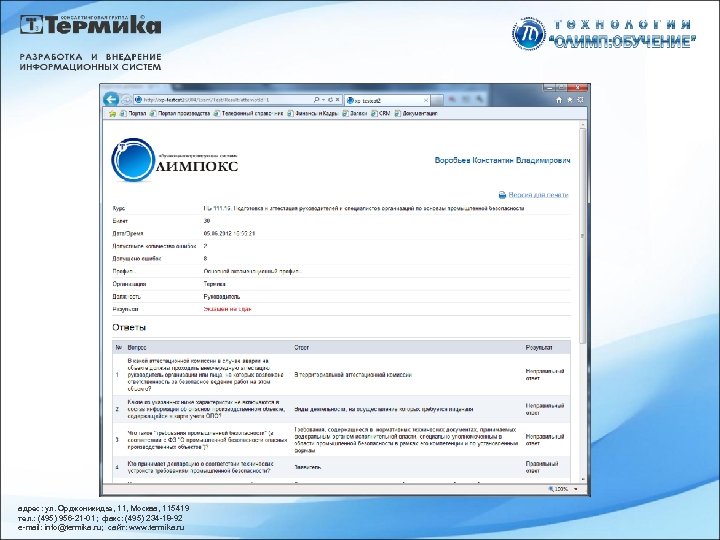Click the Билет number value 30
Screen dimensions: 720x540
tap(207, 221)
